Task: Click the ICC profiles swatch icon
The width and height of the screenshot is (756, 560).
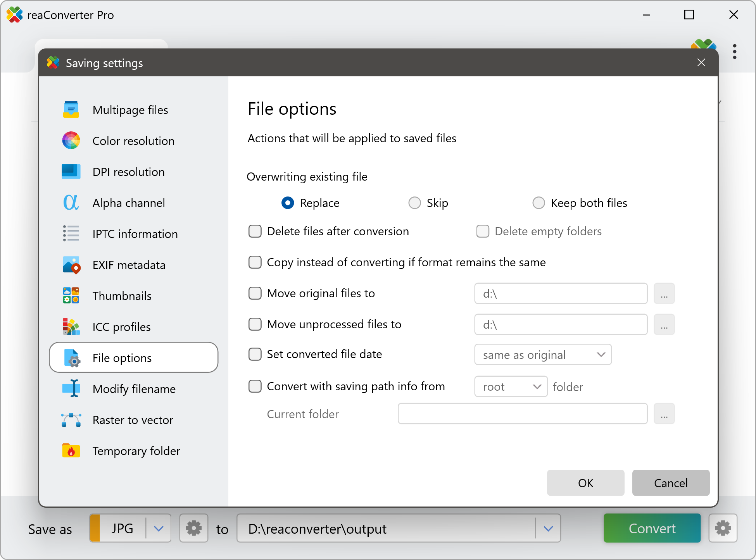Action: pyautogui.click(x=71, y=327)
